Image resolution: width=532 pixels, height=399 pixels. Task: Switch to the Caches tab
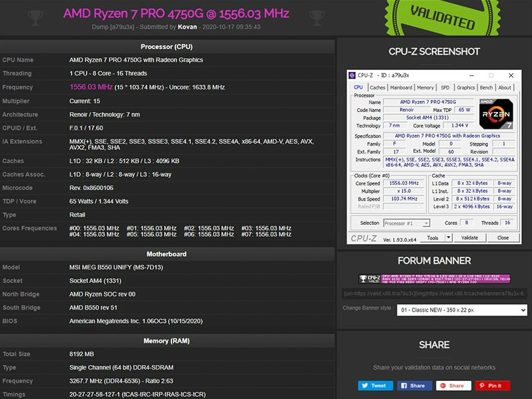[x=377, y=87]
